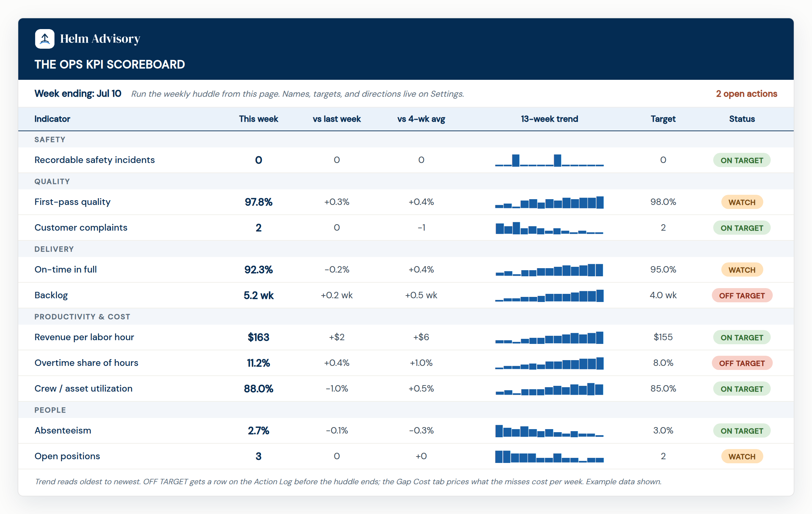Click On-time in full indicator name
Screen dimensions: 812x514
pos(66,270)
